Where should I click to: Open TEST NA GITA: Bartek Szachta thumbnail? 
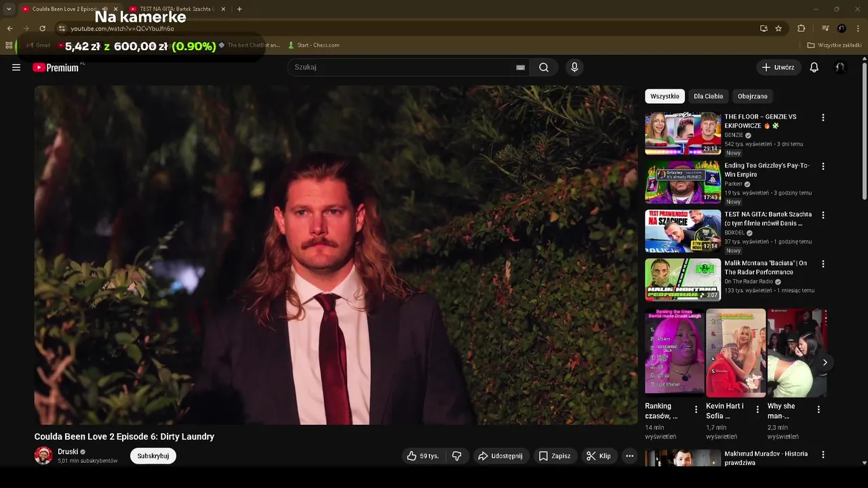(x=683, y=231)
